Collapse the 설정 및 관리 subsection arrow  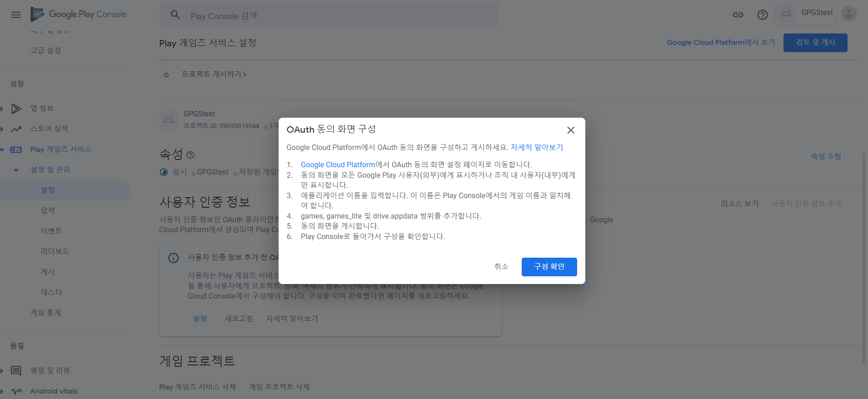pyautogui.click(x=16, y=170)
